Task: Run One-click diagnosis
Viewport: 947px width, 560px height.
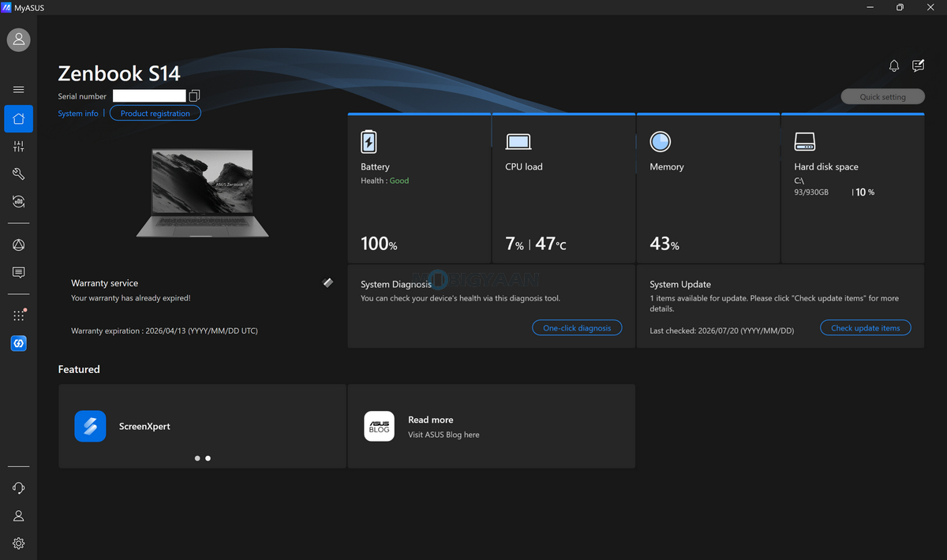Action: pyautogui.click(x=577, y=328)
